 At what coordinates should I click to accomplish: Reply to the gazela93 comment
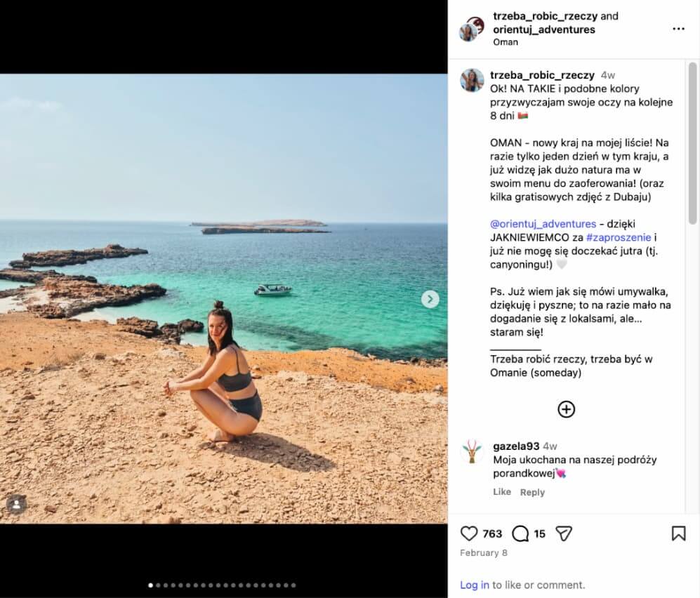[x=532, y=492]
